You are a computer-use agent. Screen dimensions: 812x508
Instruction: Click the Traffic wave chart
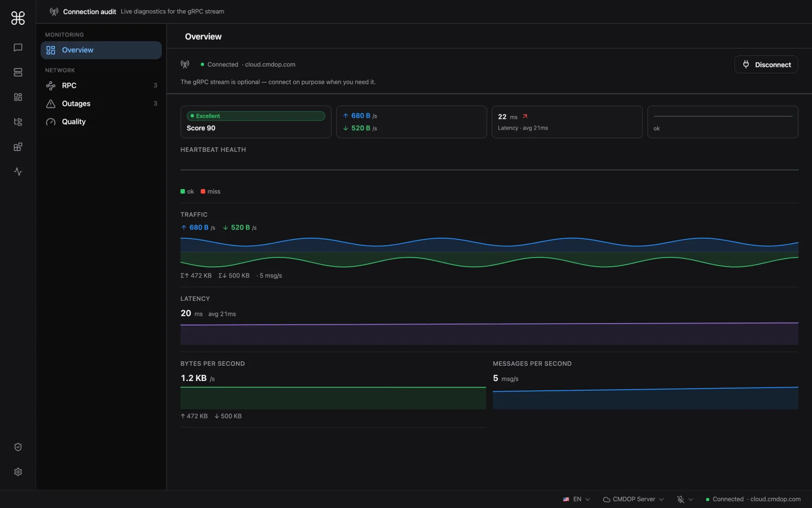(x=489, y=252)
